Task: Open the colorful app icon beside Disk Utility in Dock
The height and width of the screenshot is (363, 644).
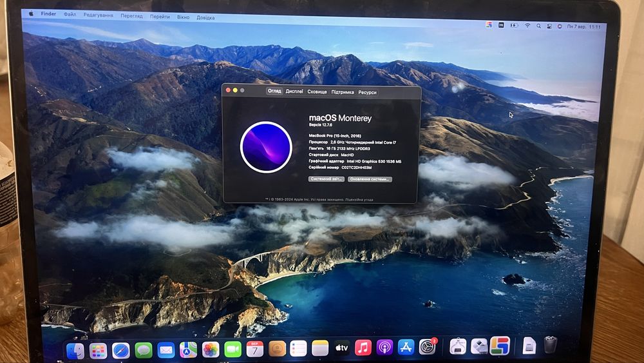Action: coord(500,346)
